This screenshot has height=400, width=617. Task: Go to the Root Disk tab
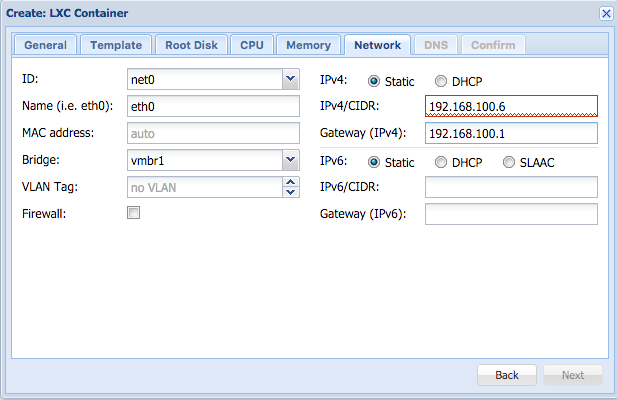(191, 45)
